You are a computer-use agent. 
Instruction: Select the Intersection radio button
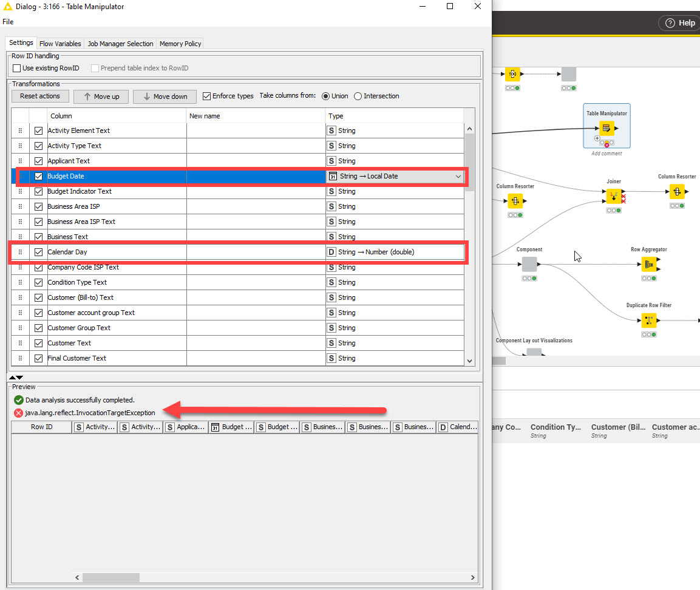(358, 96)
